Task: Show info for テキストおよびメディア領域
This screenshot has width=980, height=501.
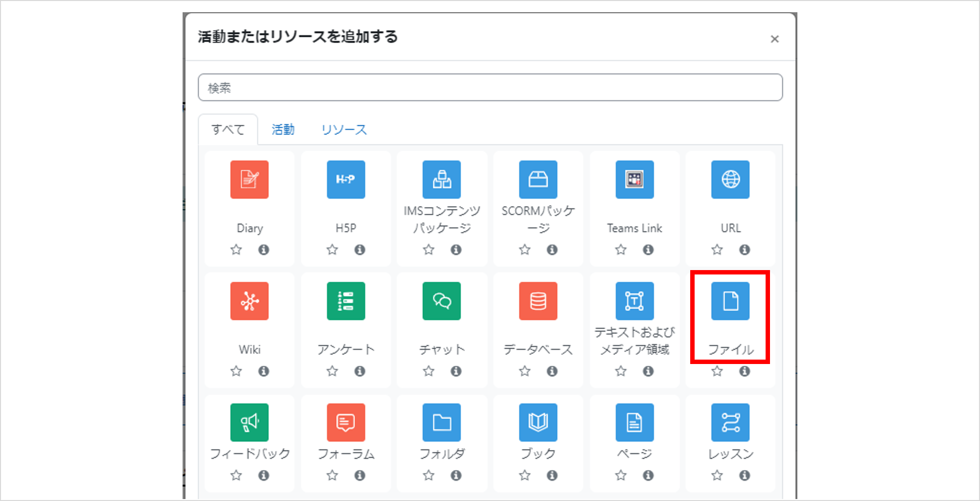Action: 648,371
